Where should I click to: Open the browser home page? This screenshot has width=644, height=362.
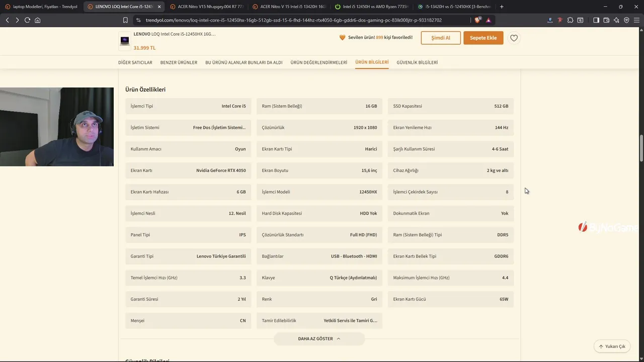click(x=37, y=20)
